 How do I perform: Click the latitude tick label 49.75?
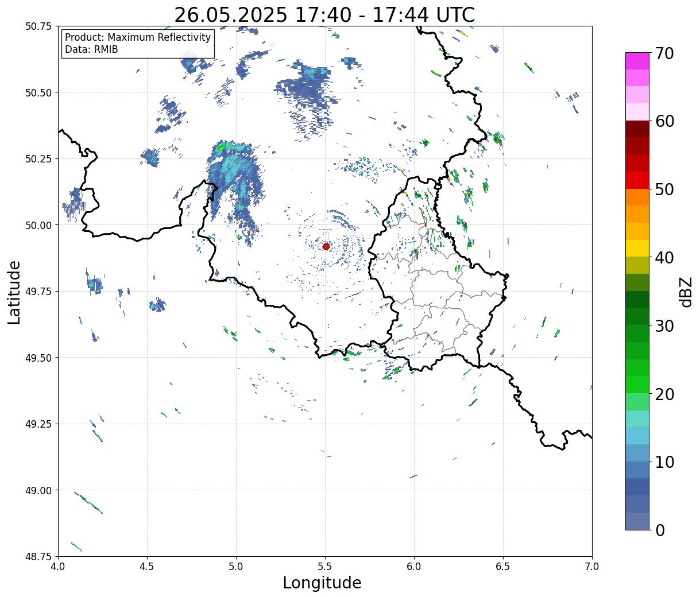point(38,292)
